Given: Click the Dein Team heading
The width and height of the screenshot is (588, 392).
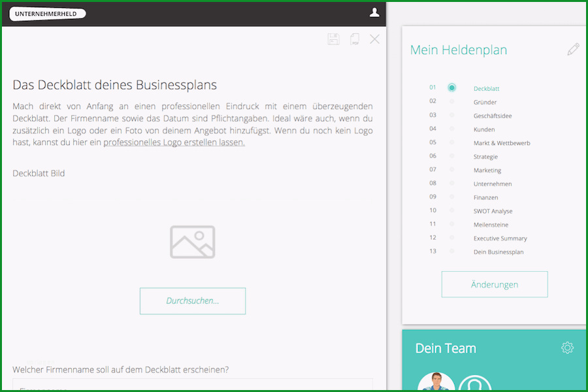Looking at the screenshot, I should point(446,348).
